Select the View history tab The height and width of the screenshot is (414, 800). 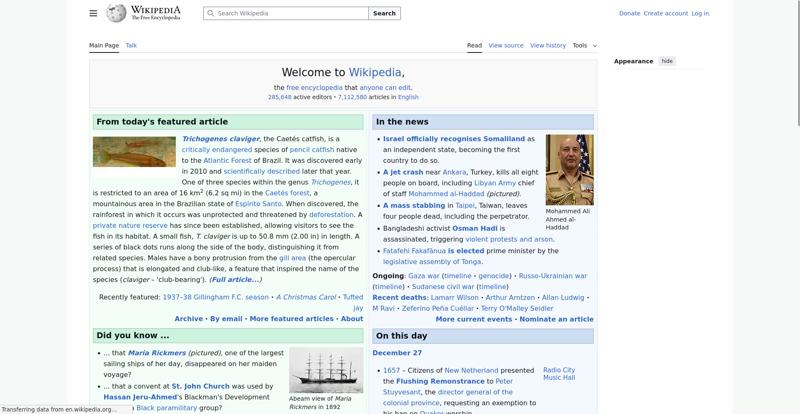point(547,45)
